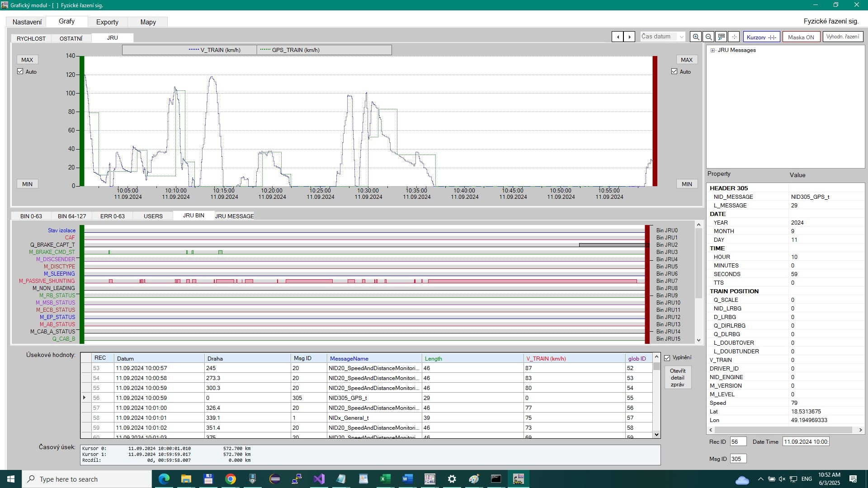
Task: Click the Type here to search box
Action: coord(87,479)
